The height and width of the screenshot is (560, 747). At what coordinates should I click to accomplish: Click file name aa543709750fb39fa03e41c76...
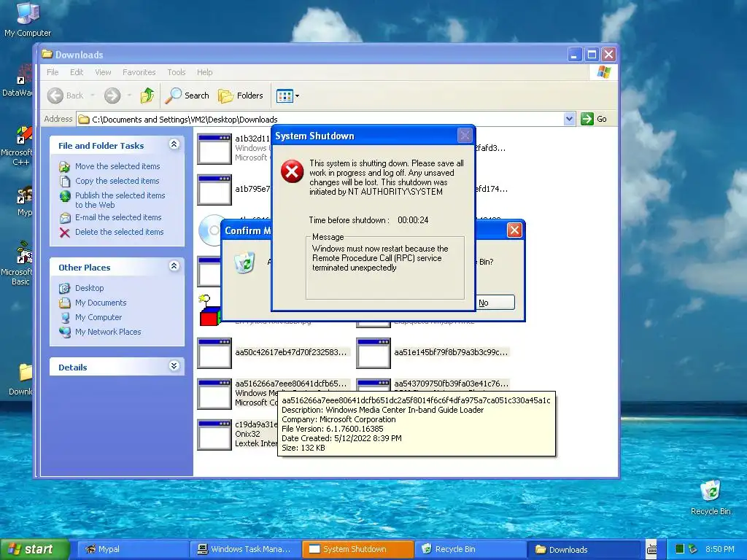pyautogui.click(x=451, y=384)
